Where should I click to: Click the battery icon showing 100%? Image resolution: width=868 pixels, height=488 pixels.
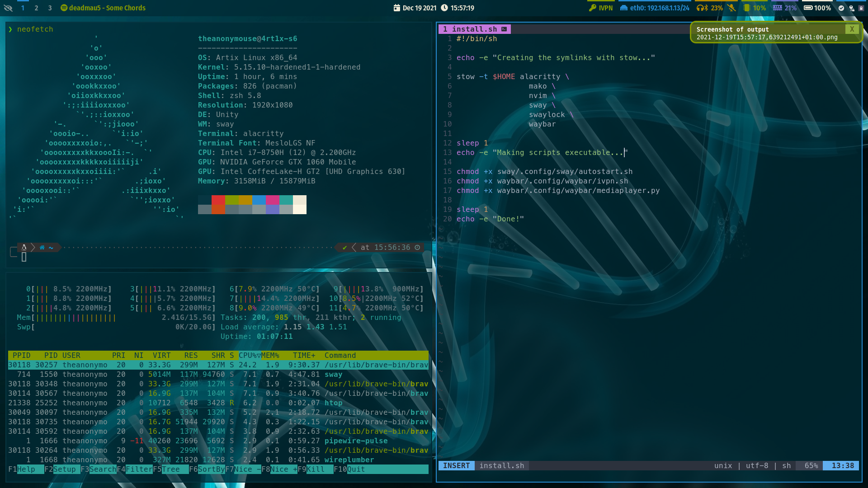(808, 8)
